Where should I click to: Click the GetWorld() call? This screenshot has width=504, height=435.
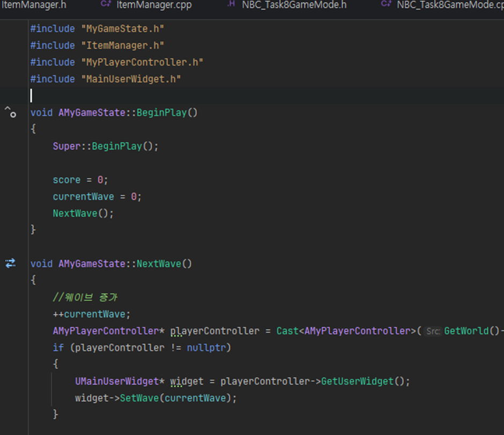click(x=471, y=331)
